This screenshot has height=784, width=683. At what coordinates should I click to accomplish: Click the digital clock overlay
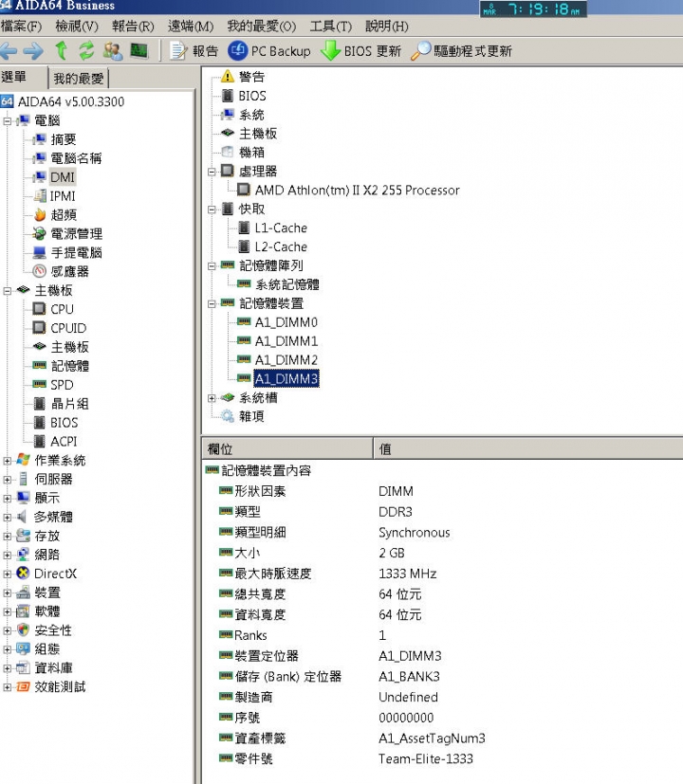coord(533,9)
